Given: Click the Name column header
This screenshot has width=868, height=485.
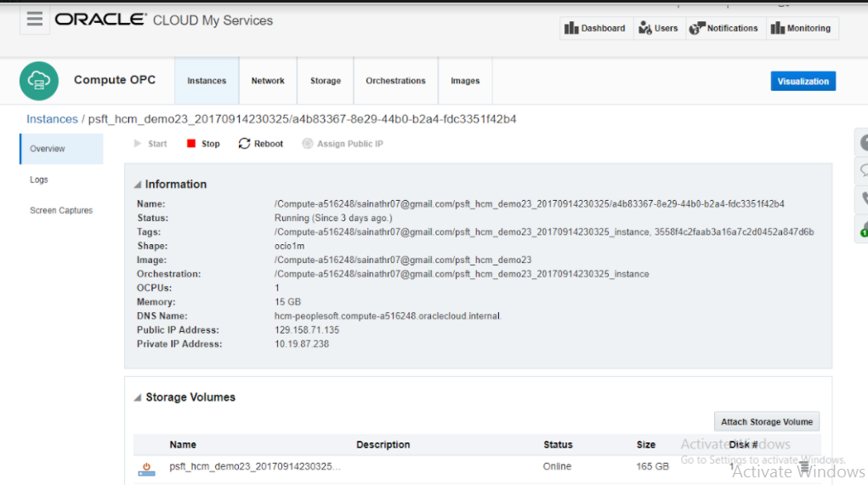Looking at the screenshot, I should (x=183, y=444).
